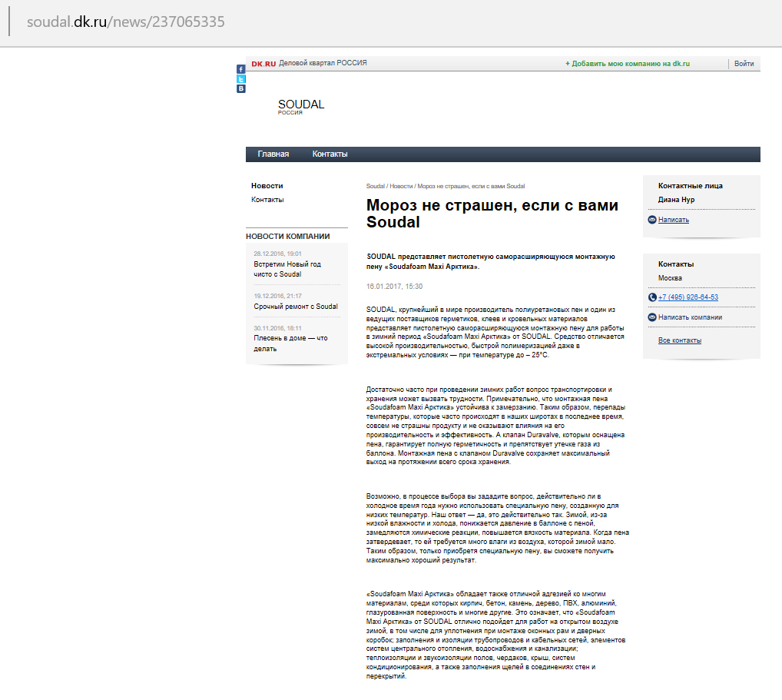Image resolution: width=782 pixels, height=700 pixels.
Task: Click Добавить мою компанию на dk.ru
Action: pos(628,63)
